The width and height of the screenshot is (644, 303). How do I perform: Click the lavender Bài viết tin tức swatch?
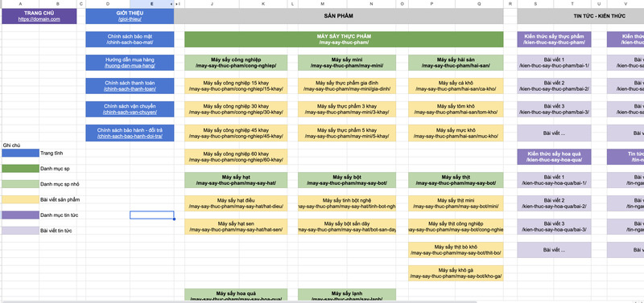21,231
